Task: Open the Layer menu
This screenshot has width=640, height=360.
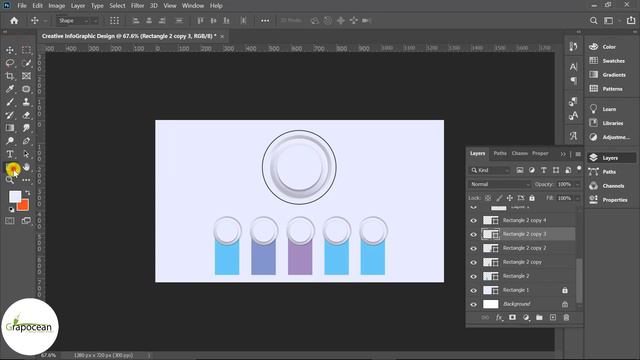Action: click(78, 6)
